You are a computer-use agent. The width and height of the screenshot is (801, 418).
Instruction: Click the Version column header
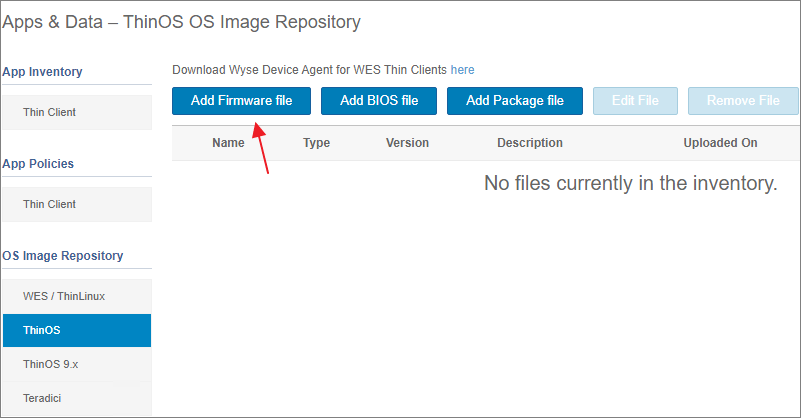pos(407,143)
